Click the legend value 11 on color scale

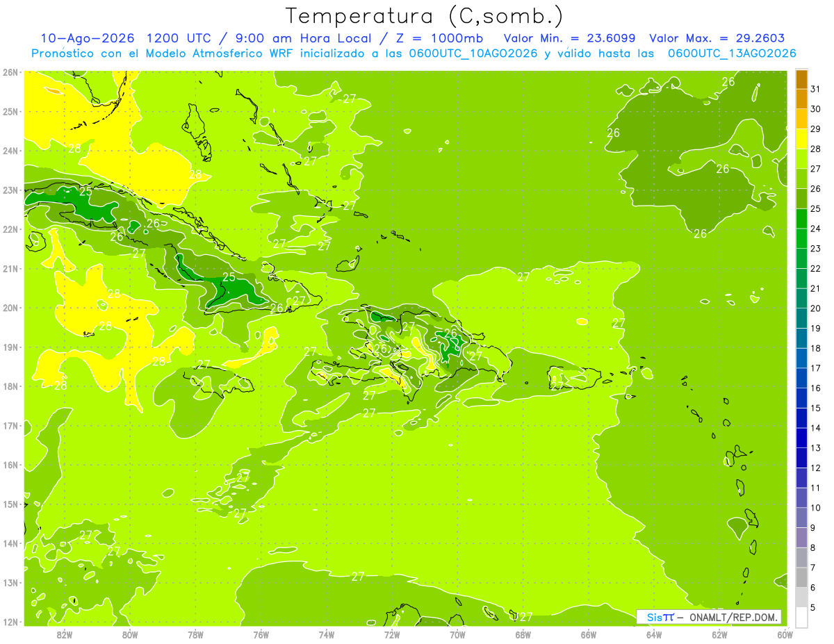[x=816, y=488]
